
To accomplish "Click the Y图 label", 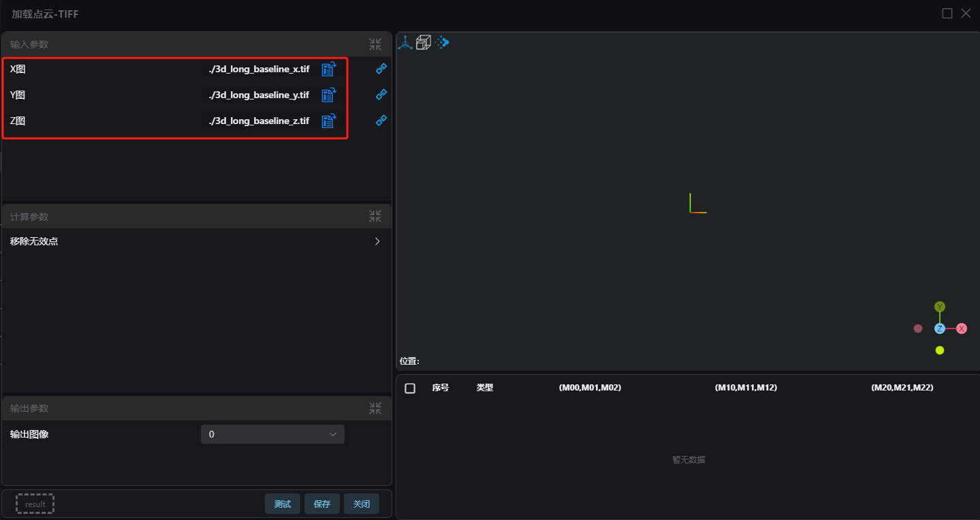I will click(18, 95).
